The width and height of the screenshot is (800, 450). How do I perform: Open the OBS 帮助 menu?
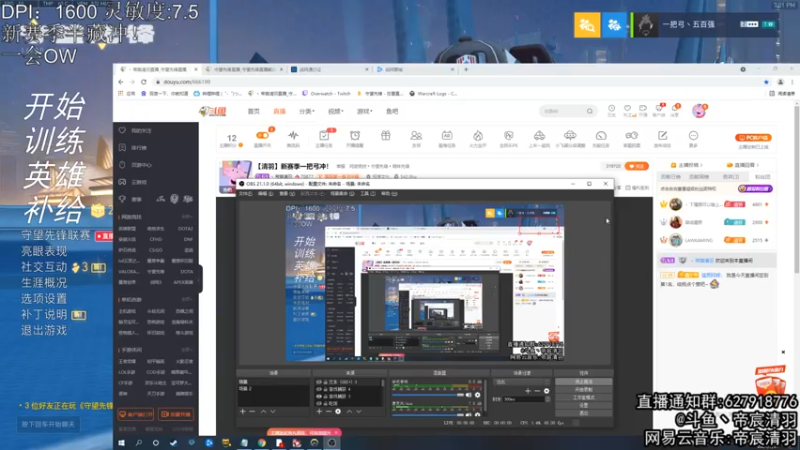click(387, 194)
